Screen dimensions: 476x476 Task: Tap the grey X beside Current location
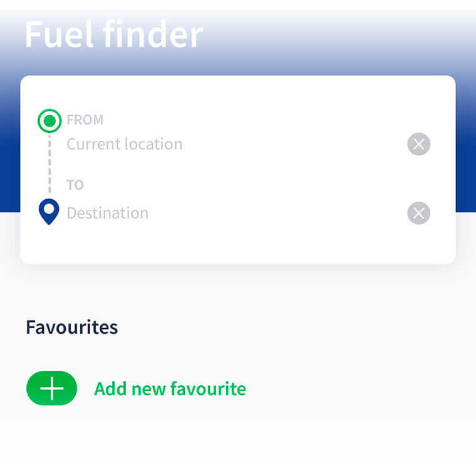[418, 145]
